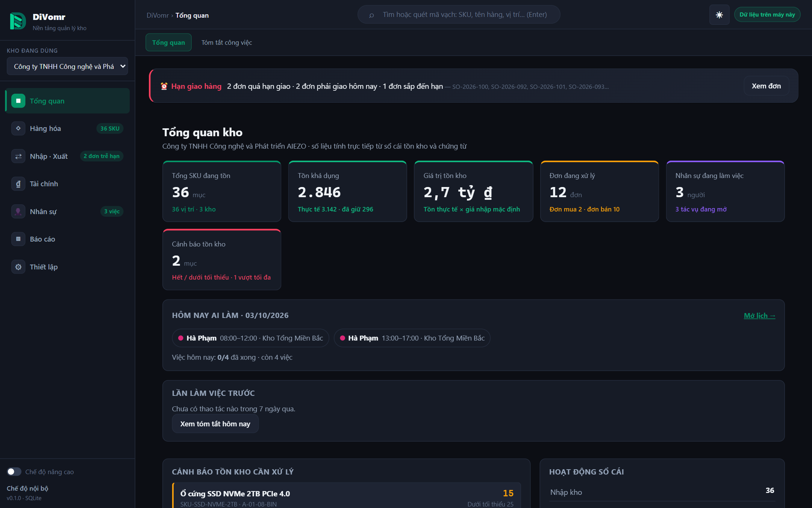
Task: Click the Nhập · Xuất arrows icon
Action: pos(18,156)
